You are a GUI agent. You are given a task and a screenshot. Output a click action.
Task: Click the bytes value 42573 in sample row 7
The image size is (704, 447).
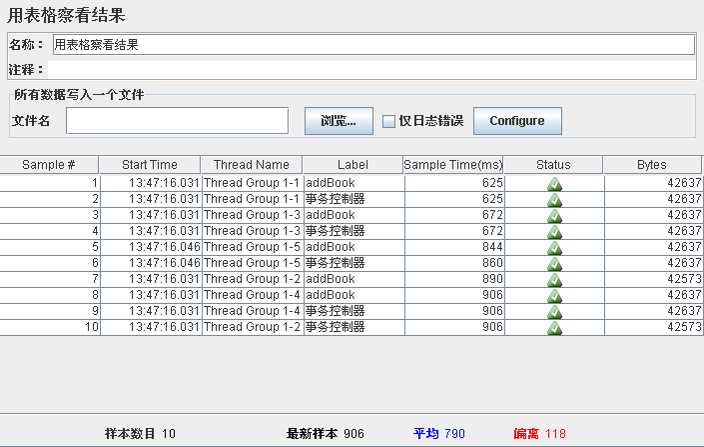[x=684, y=279]
